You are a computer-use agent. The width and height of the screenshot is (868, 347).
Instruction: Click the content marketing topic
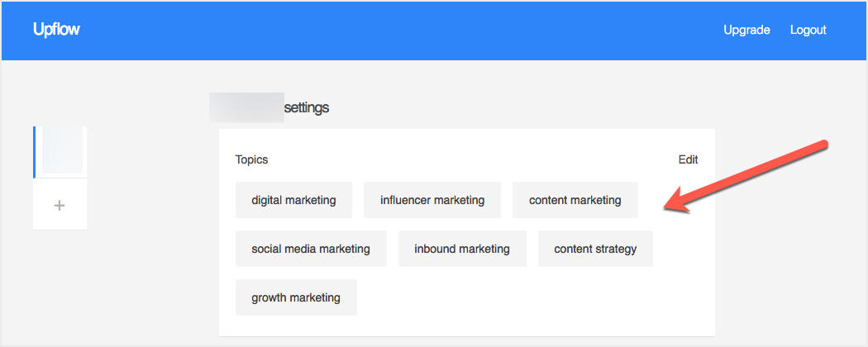click(x=575, y=200)
